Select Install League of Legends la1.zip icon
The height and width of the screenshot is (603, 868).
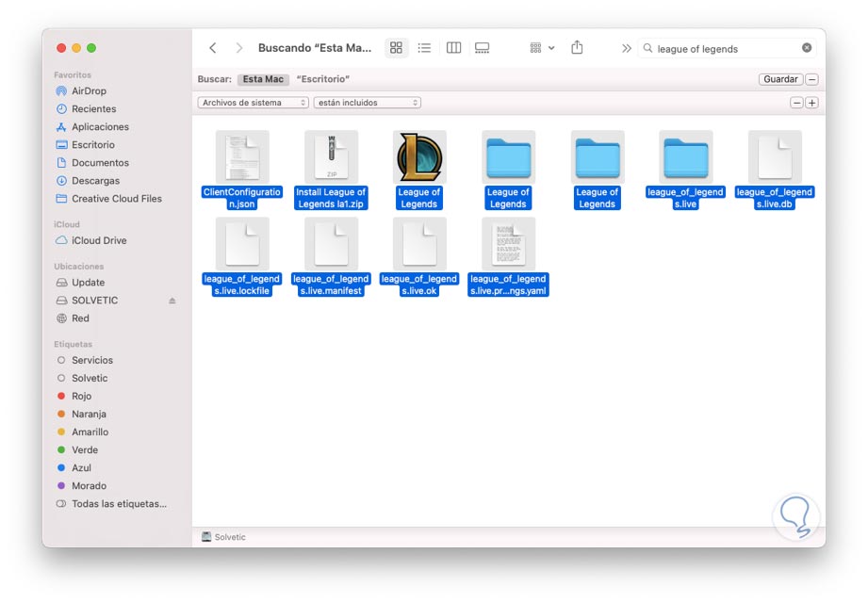pyautogui.click(x=331, y=157)
